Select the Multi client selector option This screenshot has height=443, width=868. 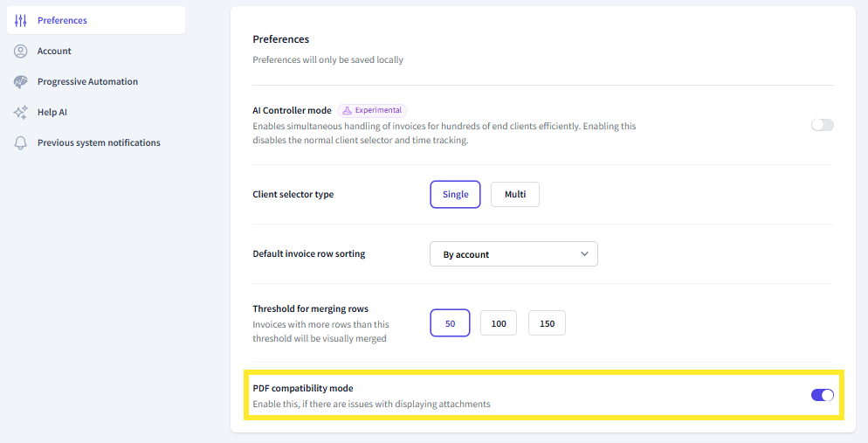[x=515, y=195]
